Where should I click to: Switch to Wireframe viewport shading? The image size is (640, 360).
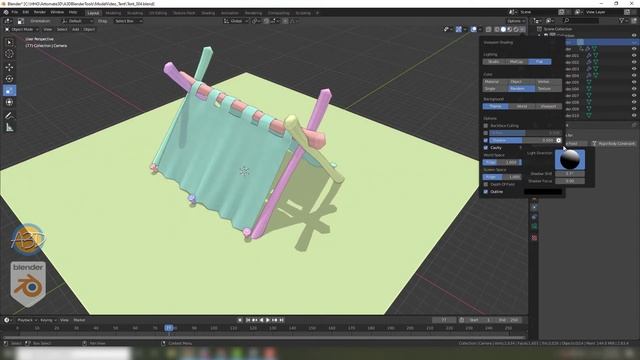tap(497, 29)
